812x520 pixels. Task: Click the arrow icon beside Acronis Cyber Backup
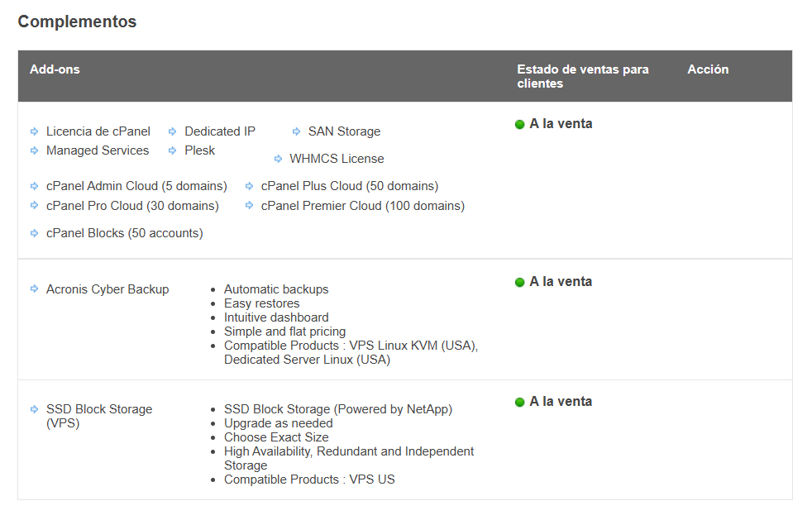tap(34, 289)
